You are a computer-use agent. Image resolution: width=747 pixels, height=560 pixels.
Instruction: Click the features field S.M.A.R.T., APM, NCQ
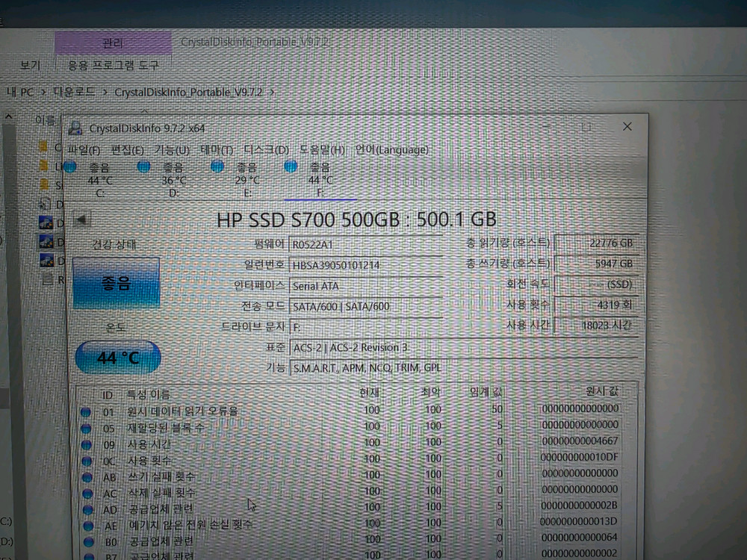(463, 368)
